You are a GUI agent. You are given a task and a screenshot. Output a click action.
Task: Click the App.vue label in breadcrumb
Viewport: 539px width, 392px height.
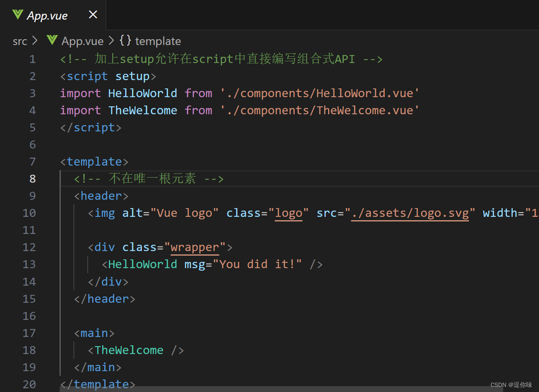82,40
